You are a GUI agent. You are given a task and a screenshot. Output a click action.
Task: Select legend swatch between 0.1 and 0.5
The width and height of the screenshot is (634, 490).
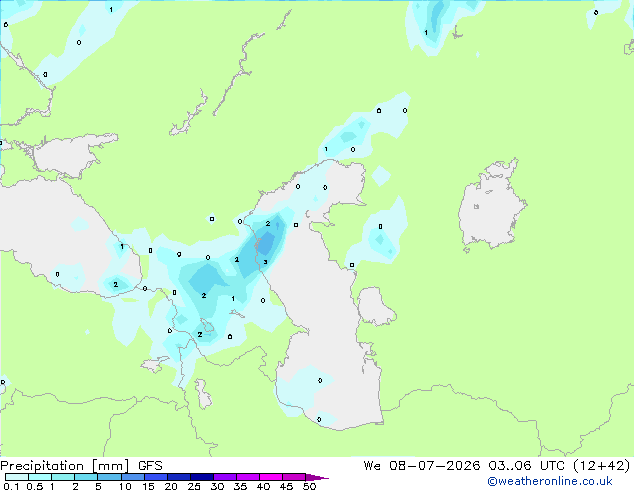[x=17, y=477]
